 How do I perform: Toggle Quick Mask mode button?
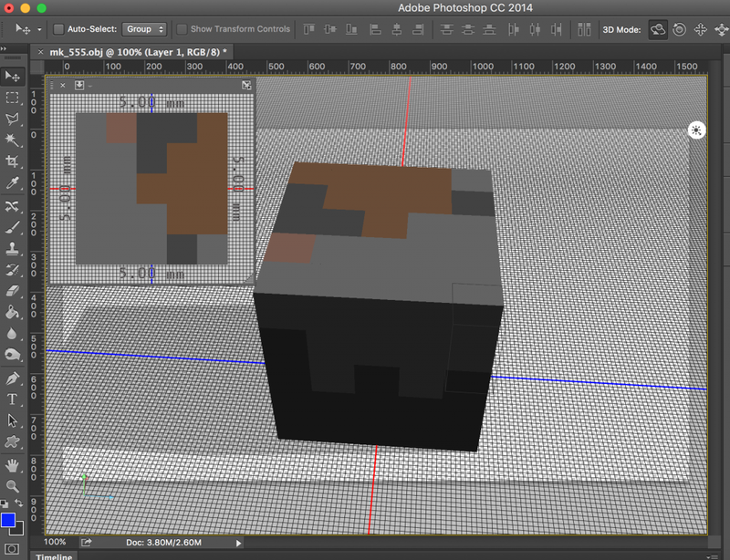pos(13,547)
